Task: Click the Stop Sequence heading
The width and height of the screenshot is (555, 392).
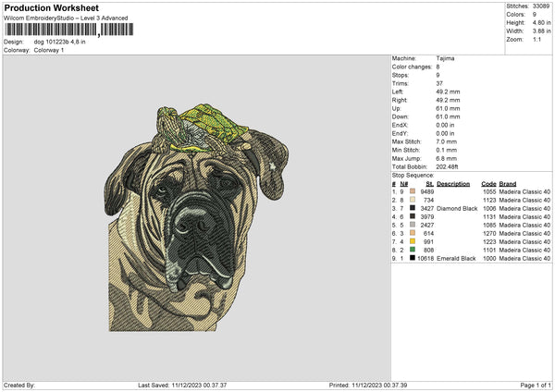Action: [413, 174]
